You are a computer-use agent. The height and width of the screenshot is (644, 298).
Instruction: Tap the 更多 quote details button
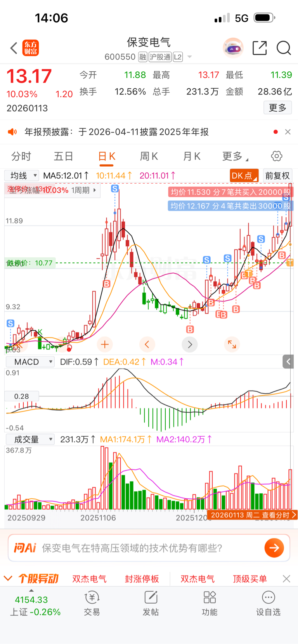tap(278, 108)
